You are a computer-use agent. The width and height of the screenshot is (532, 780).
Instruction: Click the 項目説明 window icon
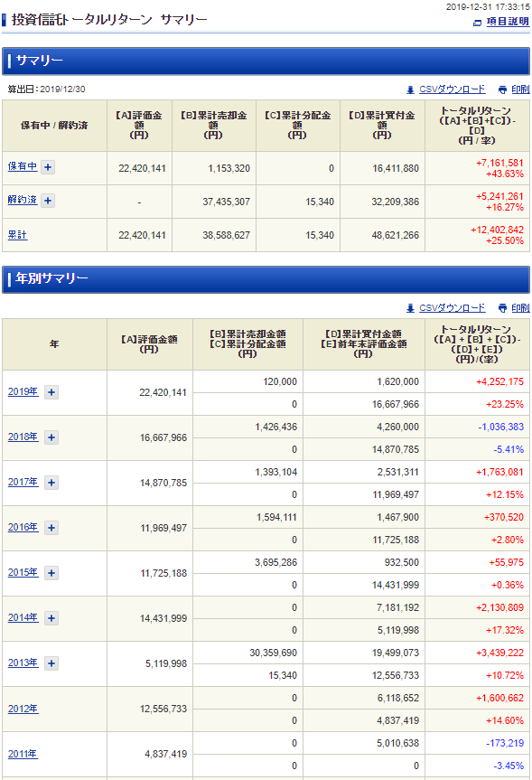477,23
